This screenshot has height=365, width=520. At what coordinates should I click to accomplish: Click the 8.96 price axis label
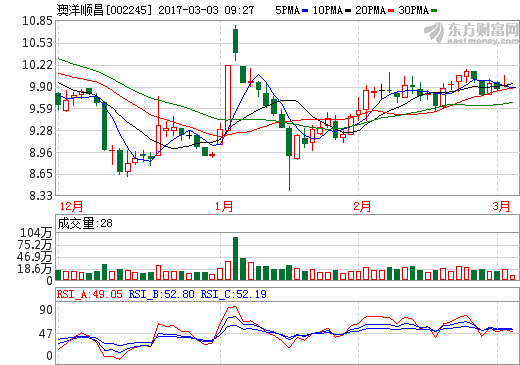[41, 153]
